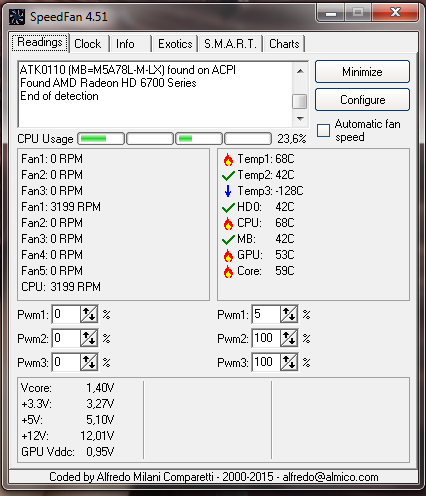Click the 'ATK0110 (MB=M5A78L-M-LX) found on ACPI' line

pyautogui.click(x=128, y=70)
